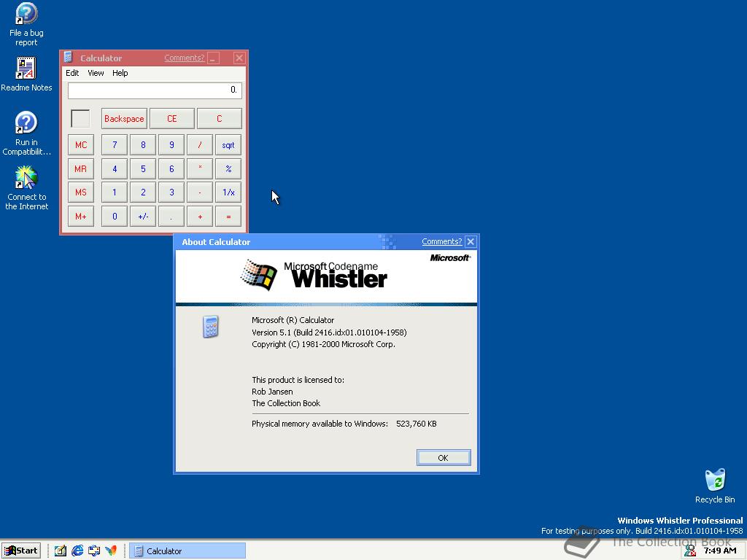The width and height of the screenshot is (747, 560).
Task: Click the sqrt button
Action: tap(228, 145)
